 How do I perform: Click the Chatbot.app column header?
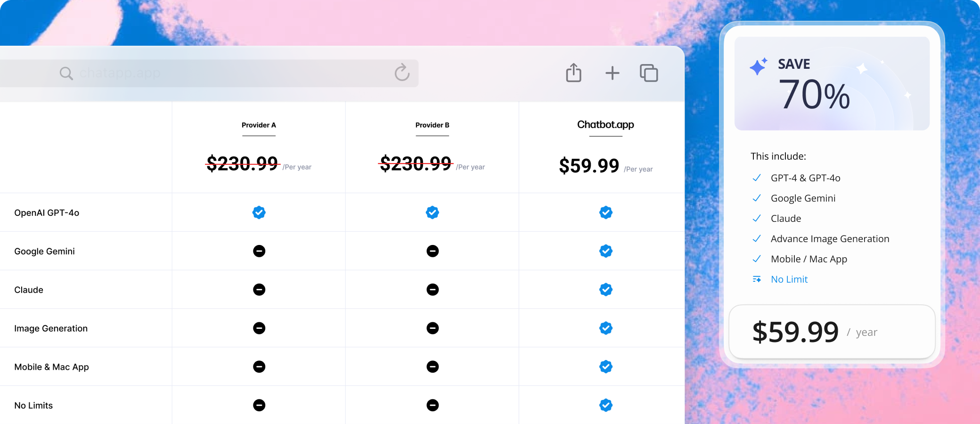[x=605, y=125]
